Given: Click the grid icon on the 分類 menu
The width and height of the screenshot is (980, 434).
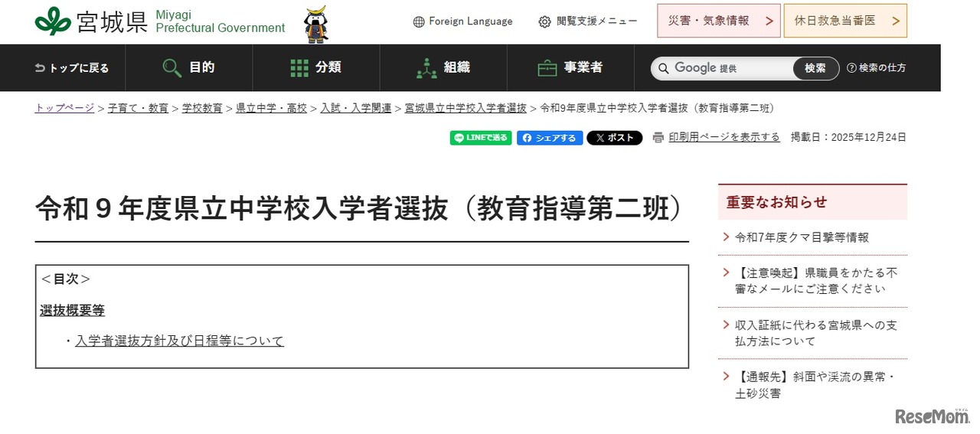Looking at the screenshot, I should [299, 68].
